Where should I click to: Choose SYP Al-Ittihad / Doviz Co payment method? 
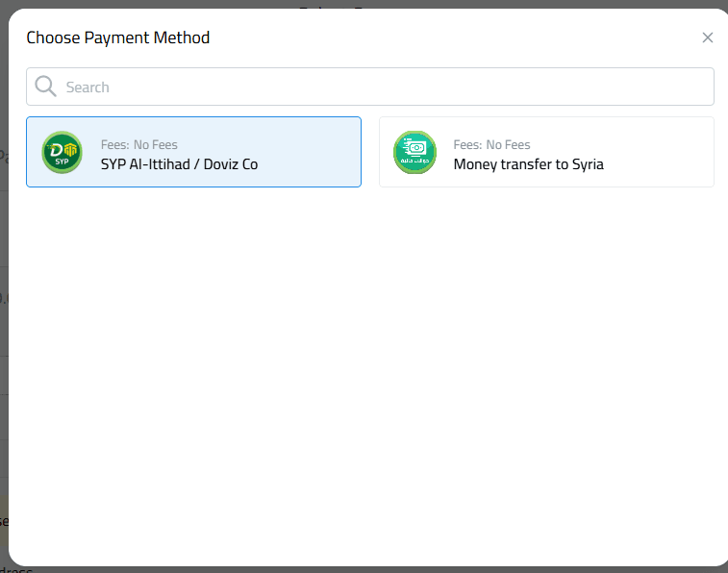pos(193,152)
